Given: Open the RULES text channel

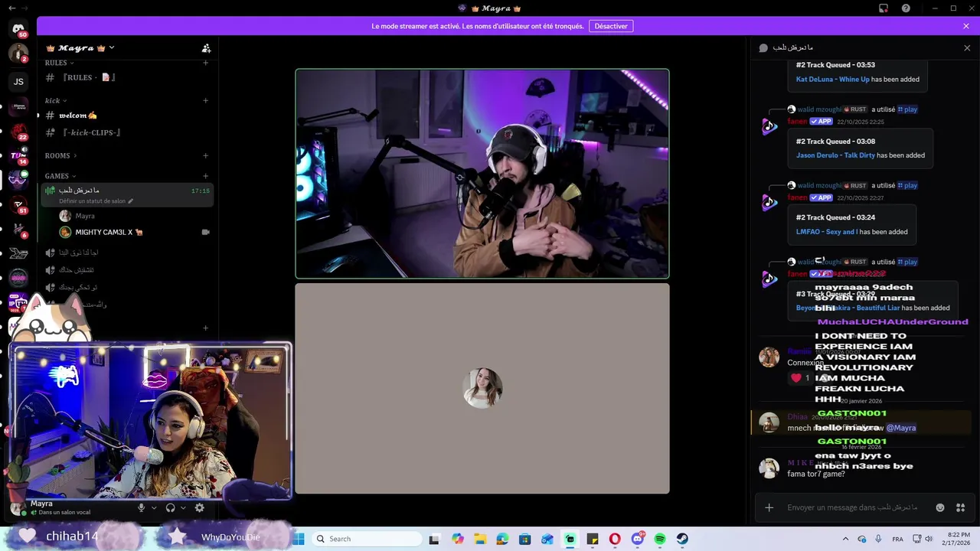Looking at the screenshot, I should 127,77.
